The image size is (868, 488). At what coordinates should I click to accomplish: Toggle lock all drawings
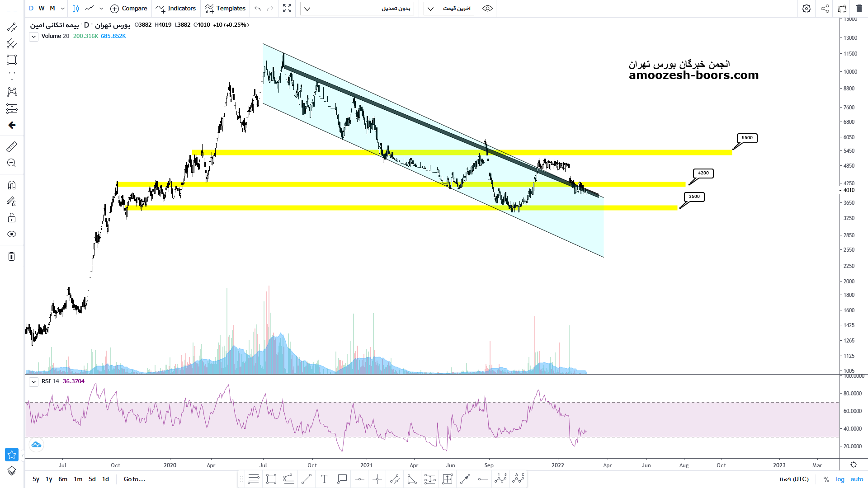coord(12,218)
